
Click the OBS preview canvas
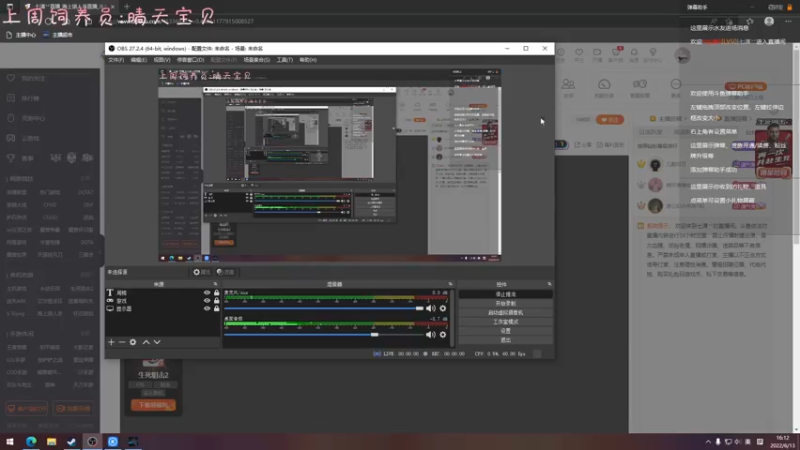click(x=330, y=165)
